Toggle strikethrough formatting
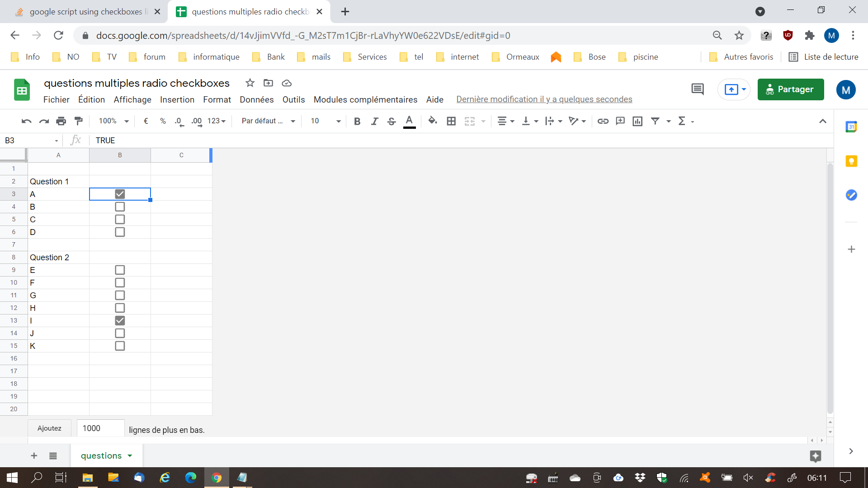The image size is (868, 488). pos(392,121)
